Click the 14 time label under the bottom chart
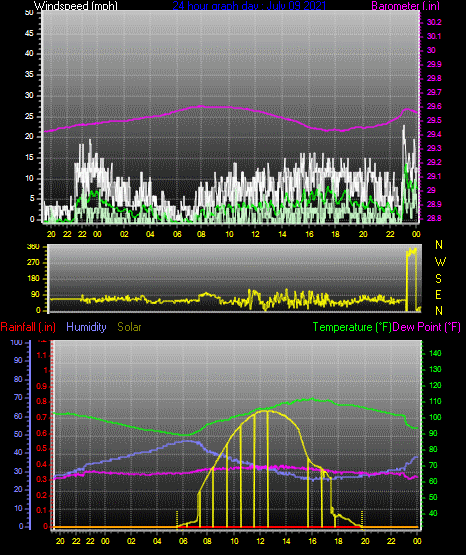This screenshot has height=555, width=466. coord(286,541)
